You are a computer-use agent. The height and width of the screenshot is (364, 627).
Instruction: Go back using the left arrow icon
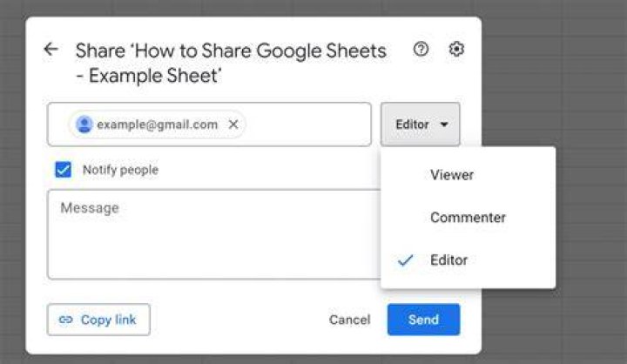pyautogui.click(x=51, y=49)
